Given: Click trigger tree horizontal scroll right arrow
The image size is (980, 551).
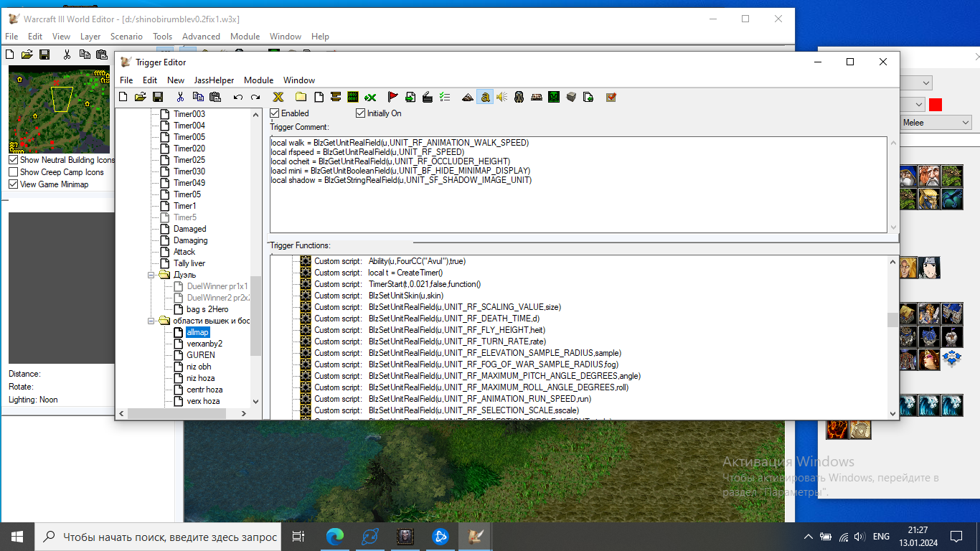Looking at the screenshot, I should pos(244,414).
